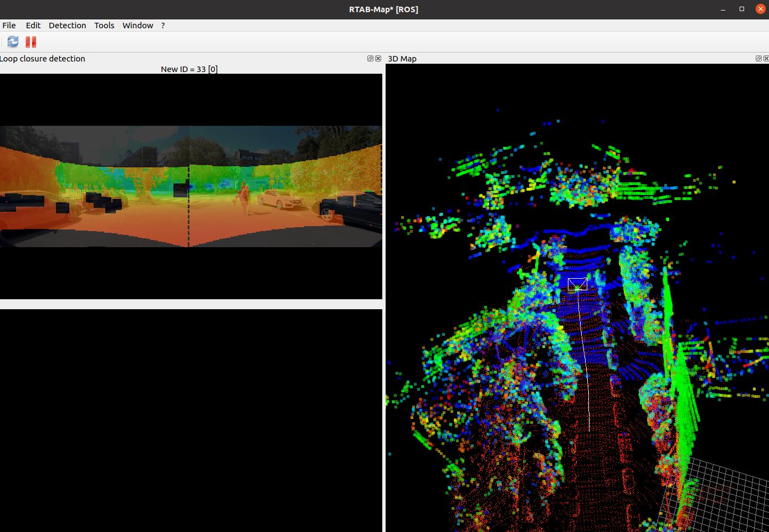Close the 3D Map panel
The image size is (769, 532).
point(766,58)
